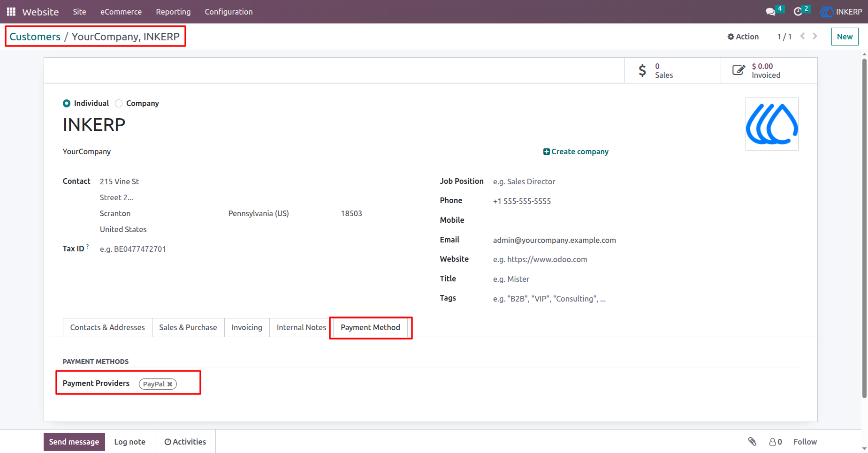Click the followers person icon

(x=772, y=442)
